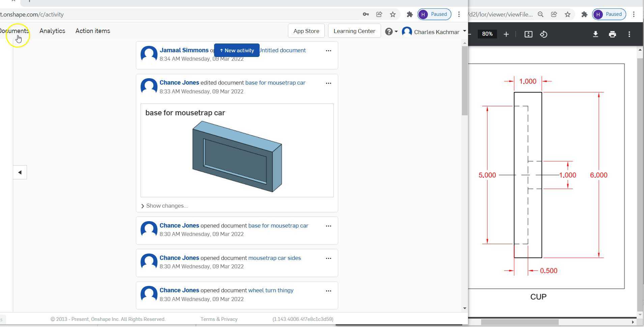Open the Documents tab in Onshape
644x327 pixels.
pos(14,31)
